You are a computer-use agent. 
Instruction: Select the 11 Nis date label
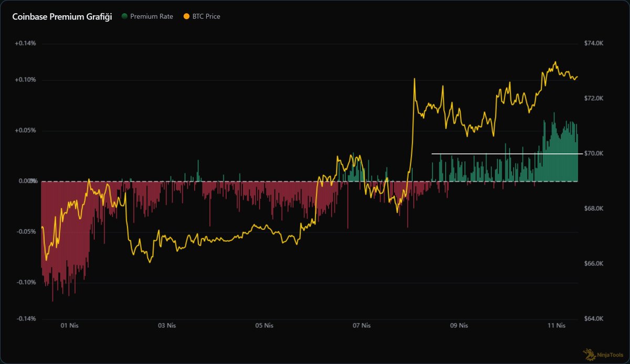pos(557,326)
